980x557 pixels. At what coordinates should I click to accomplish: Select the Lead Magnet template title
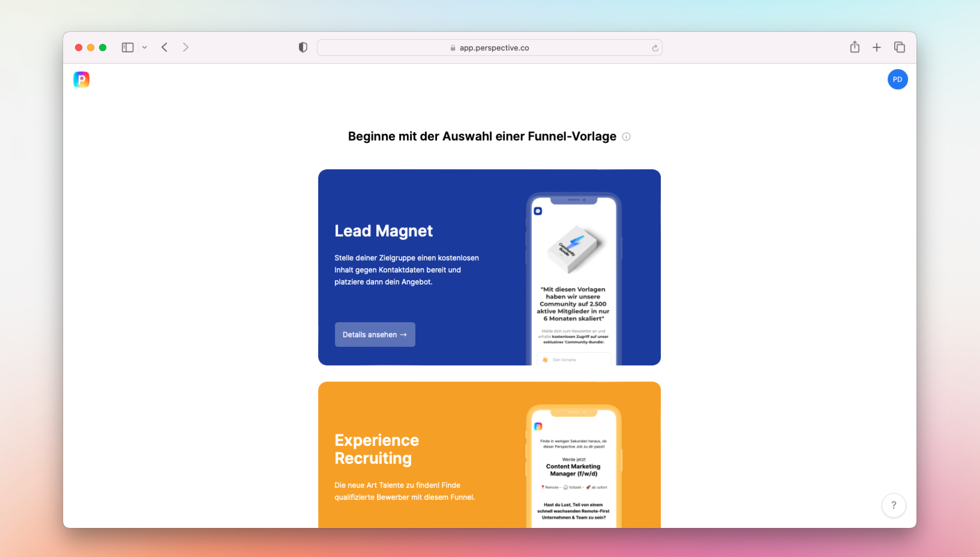pos(383,231)
